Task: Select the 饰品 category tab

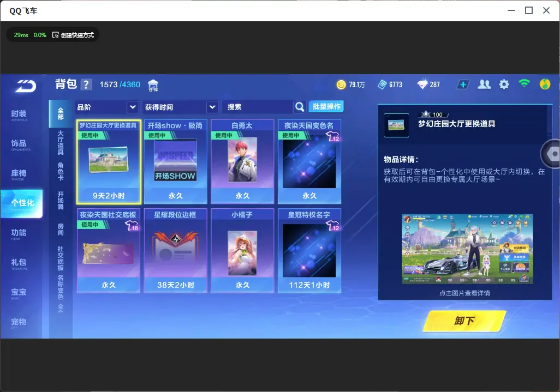Action: pos(19,145)
